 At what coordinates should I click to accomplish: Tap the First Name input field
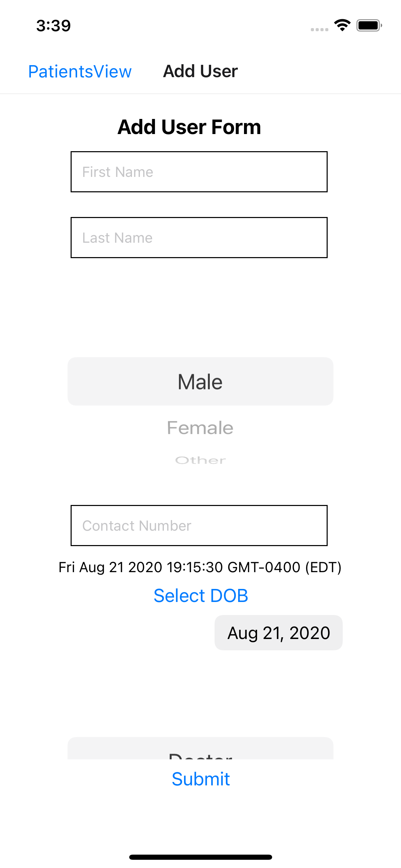tap(199, 172)
